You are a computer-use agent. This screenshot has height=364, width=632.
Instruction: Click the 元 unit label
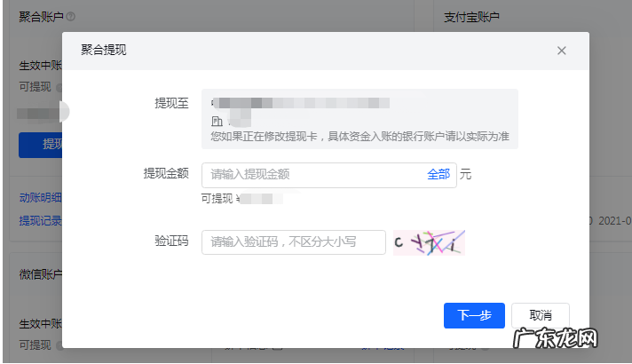[x=465, y=175]
